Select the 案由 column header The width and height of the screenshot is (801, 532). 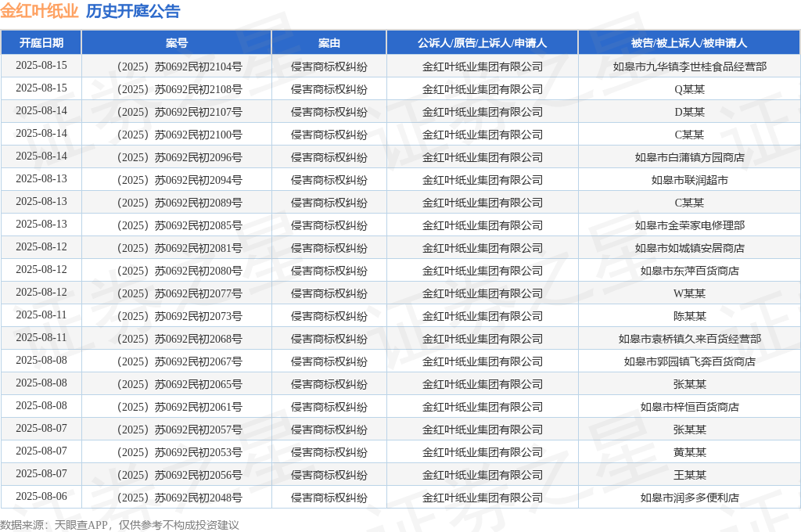coord(329,43)
